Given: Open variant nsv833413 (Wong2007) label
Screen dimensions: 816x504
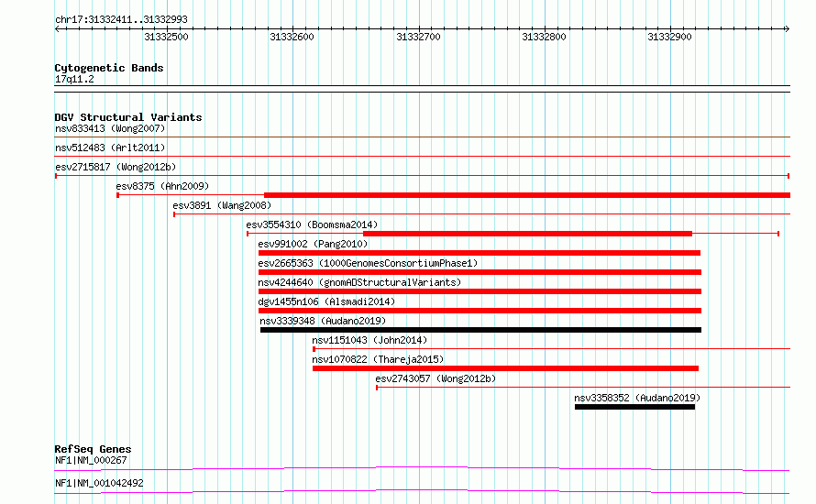Looking at the screenshot, I should 110,128.
